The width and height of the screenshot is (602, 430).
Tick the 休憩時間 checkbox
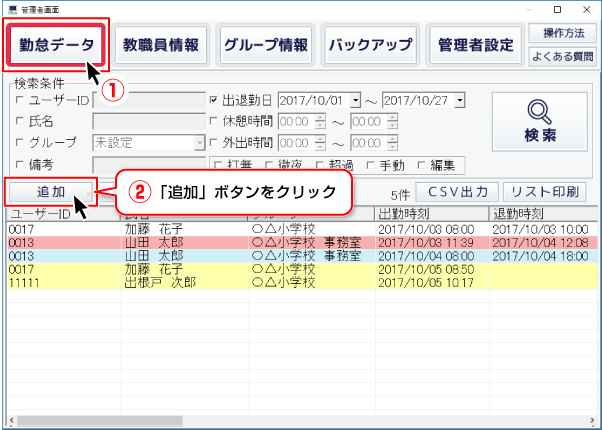214,122
